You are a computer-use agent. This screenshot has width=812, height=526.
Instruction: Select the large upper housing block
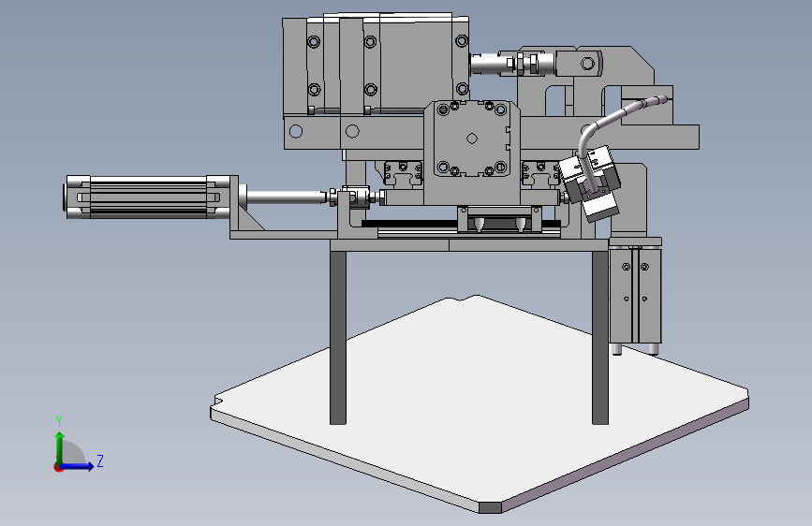click(x=376, y=66)
